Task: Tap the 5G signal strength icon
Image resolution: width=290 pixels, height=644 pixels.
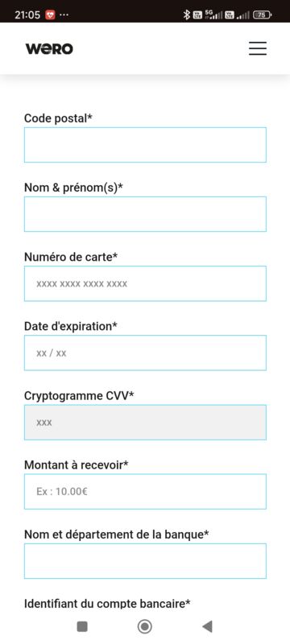Action: [x=213, y=15]
